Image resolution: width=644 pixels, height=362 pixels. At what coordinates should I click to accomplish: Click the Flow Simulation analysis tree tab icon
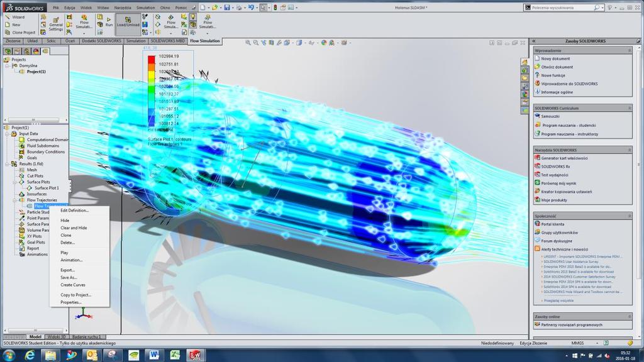coord(45,52)
